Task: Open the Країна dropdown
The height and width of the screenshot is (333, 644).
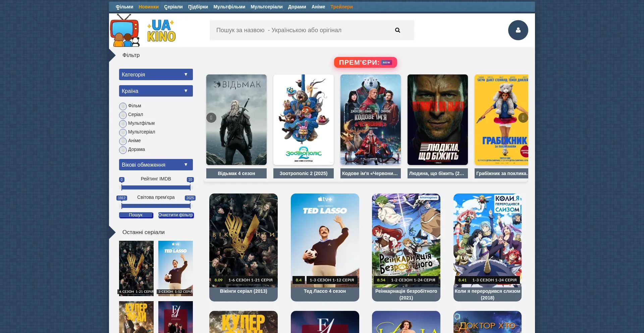Action: (x=156, y=91)
